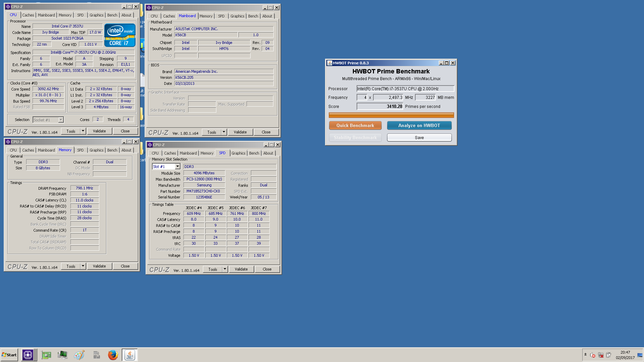Save the HWBOT Prime result

419,137
